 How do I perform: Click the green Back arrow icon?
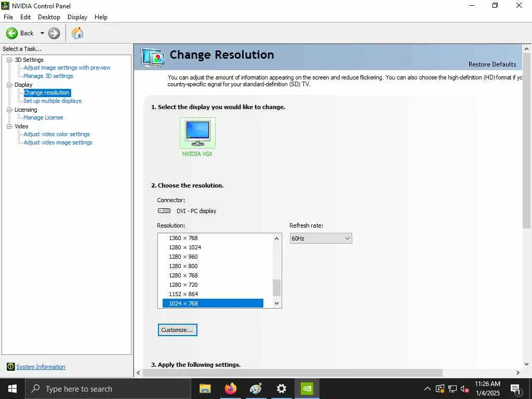pos(12,33)
